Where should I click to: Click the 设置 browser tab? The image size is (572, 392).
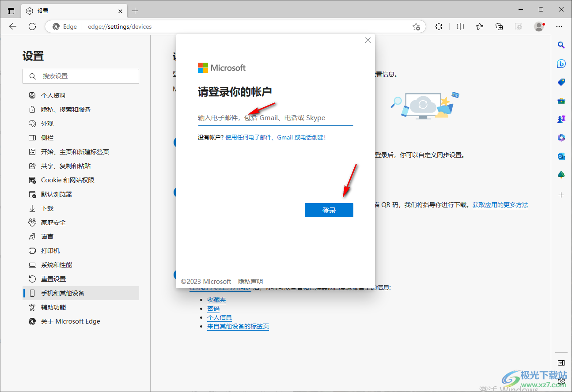(74, 11)
